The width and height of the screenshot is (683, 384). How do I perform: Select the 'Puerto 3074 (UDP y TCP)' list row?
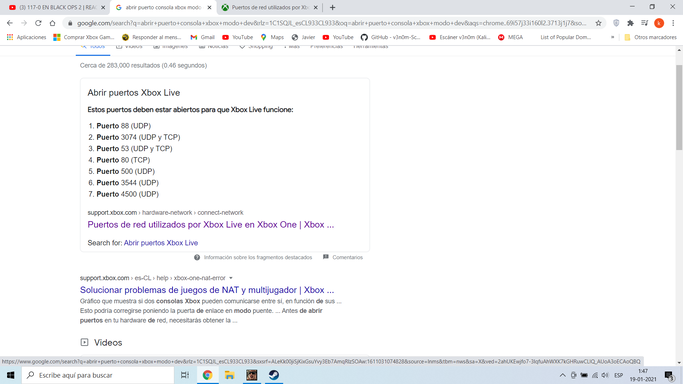[x=134, y=137]
